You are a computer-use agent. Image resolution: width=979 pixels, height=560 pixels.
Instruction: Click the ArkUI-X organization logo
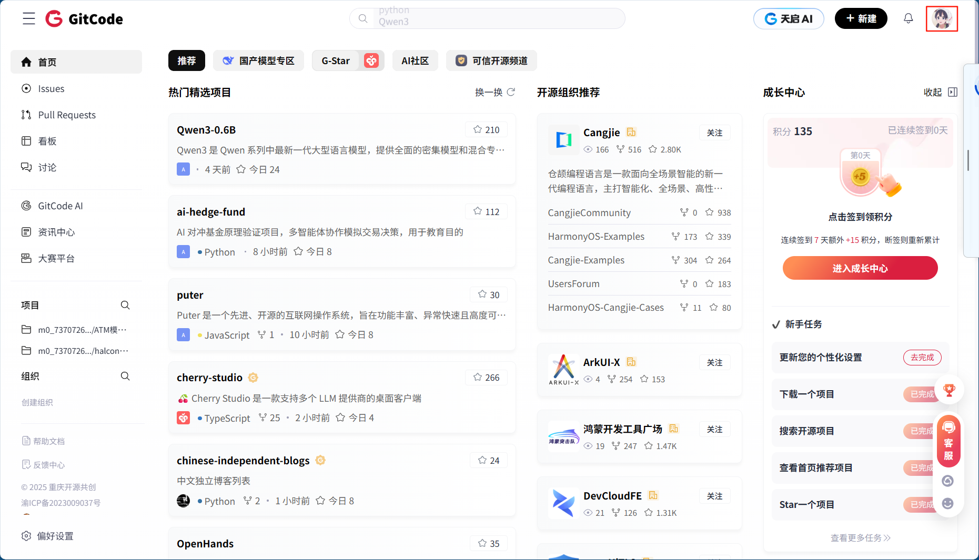(x=563, y=369)
